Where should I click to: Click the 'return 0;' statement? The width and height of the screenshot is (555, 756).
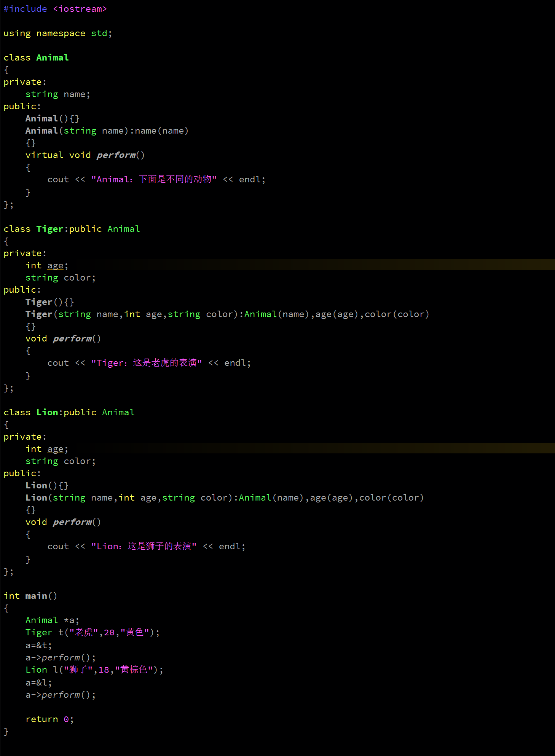pos(49,719)
